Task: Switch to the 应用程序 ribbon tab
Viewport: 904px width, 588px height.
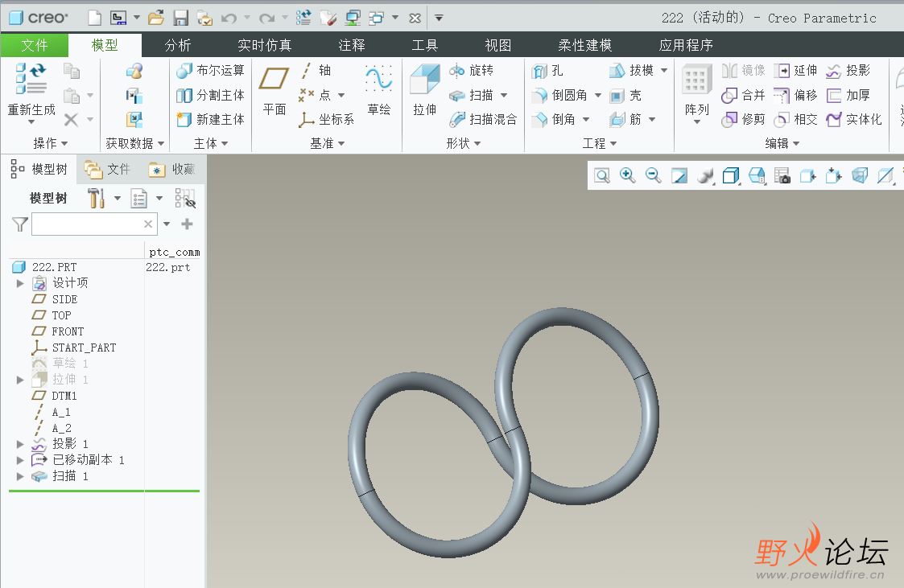Action: pos(686,45)
